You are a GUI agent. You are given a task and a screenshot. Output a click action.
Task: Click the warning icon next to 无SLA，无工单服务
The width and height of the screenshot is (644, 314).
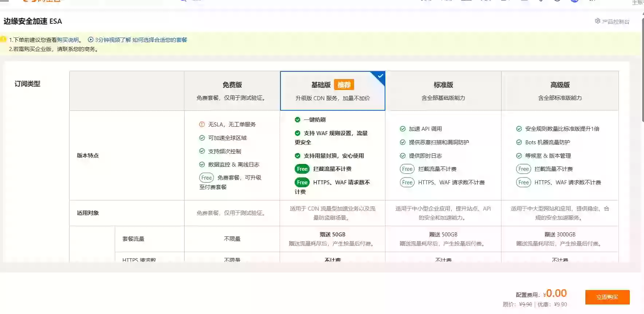202,124
